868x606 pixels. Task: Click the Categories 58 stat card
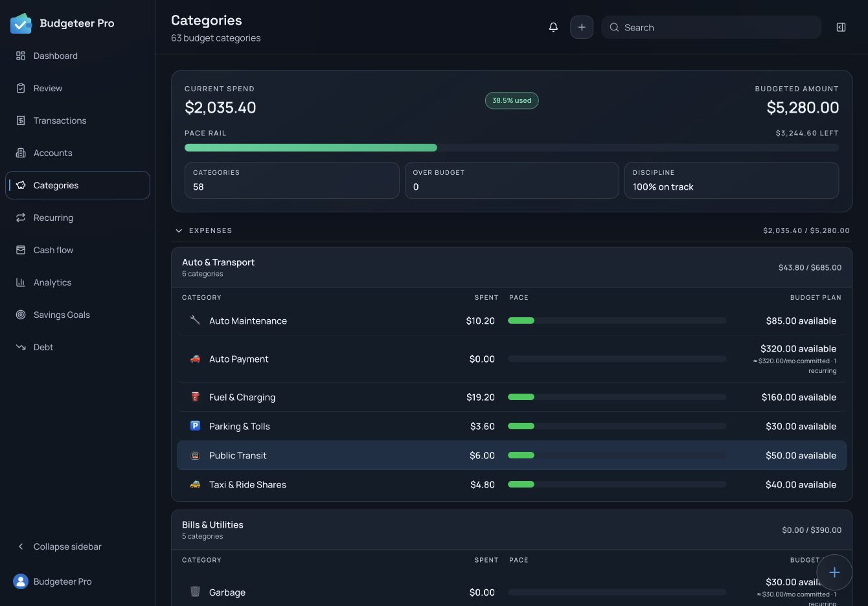pos(291,180)
